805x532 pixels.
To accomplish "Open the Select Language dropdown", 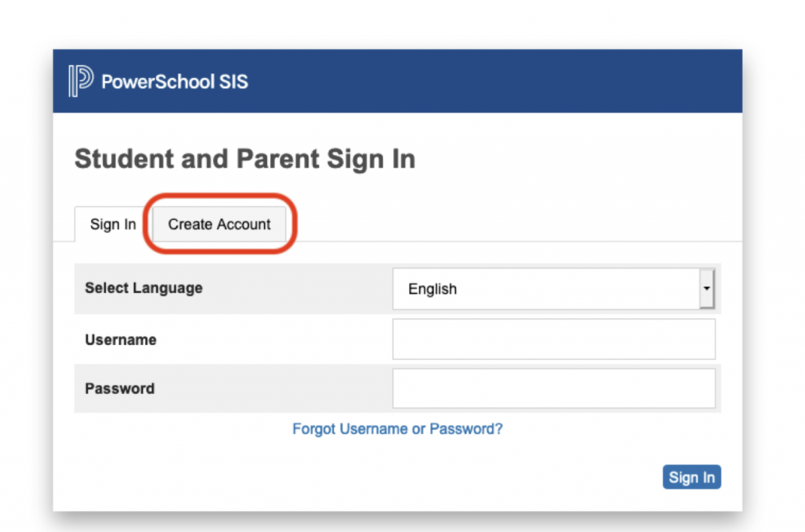I will click(x=553, y=289).
